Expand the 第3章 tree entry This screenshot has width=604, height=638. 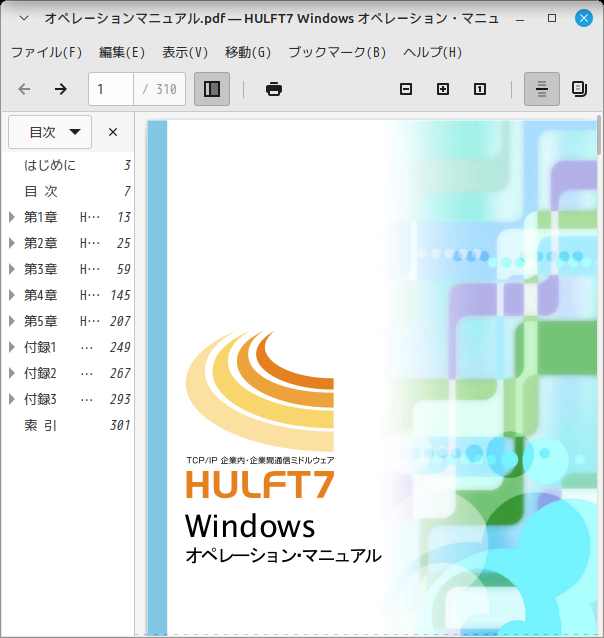click(12, 269)
